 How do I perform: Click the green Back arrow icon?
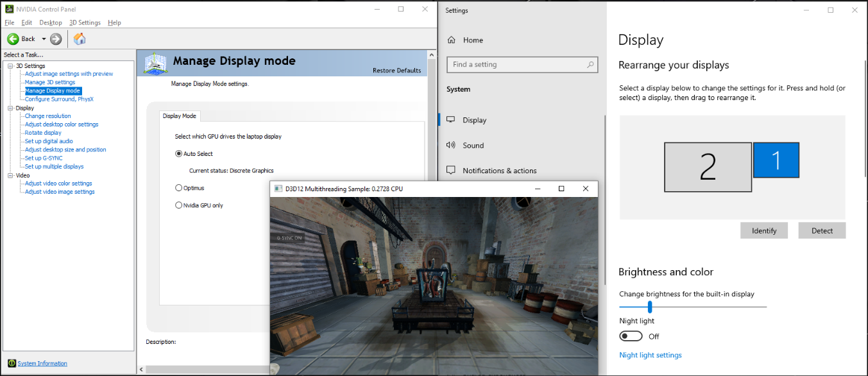click(13, 39)
